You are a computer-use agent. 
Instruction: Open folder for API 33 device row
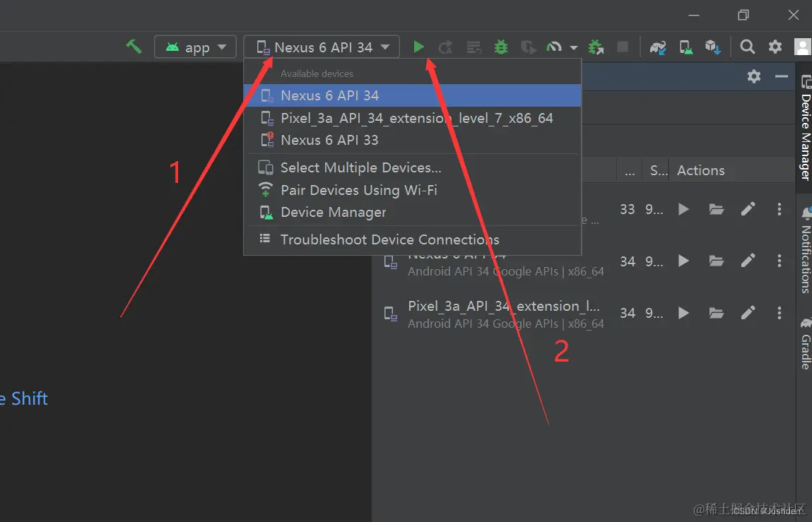click(x=716, y=209)
